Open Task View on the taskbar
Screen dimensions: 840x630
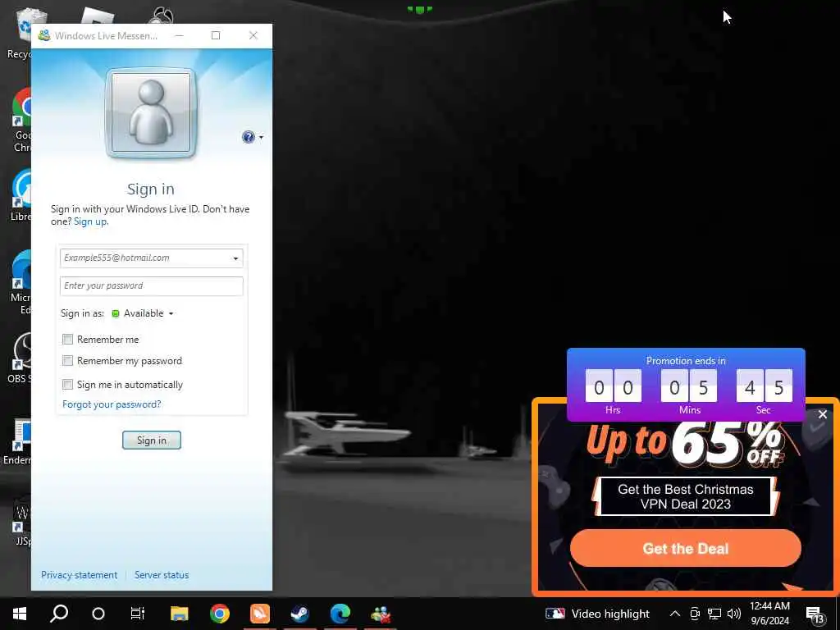click(138, 614)
